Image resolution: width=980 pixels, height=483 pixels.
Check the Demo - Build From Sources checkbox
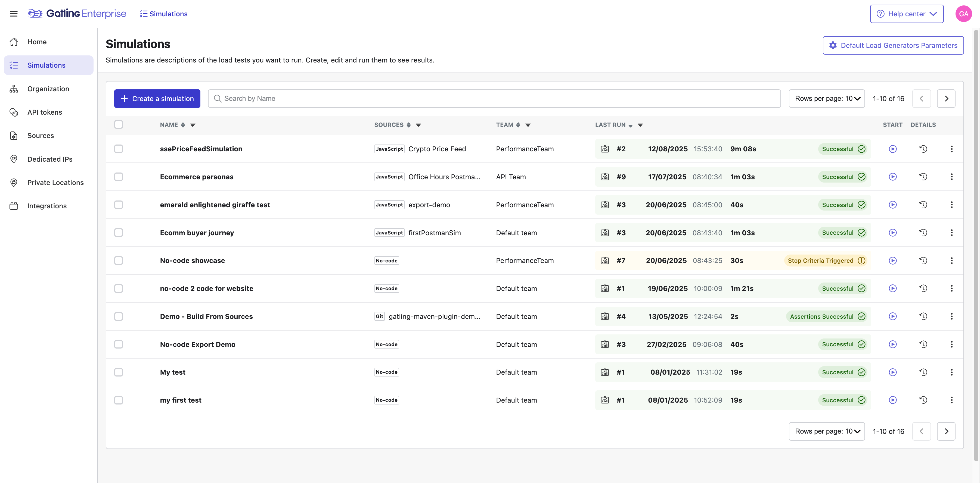(x=119, y=316)
